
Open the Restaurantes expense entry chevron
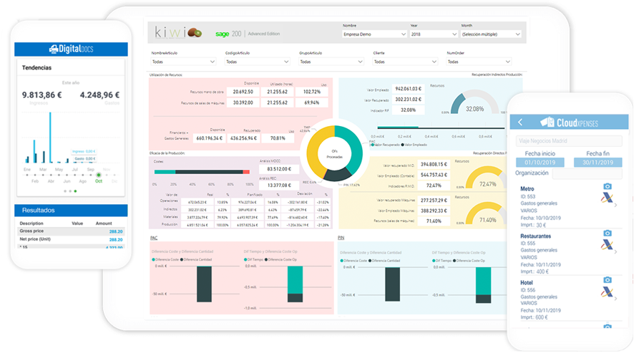tap(615, 250)
